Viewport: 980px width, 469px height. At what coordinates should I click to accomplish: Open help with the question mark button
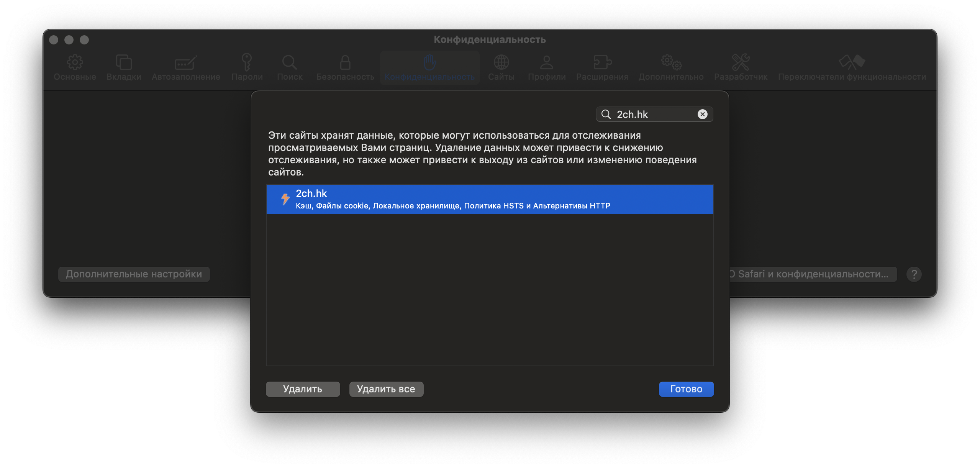coord(914,274)
